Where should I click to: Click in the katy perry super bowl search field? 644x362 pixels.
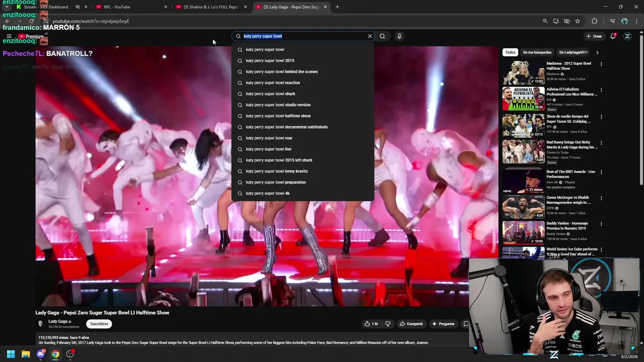[302, 36]
